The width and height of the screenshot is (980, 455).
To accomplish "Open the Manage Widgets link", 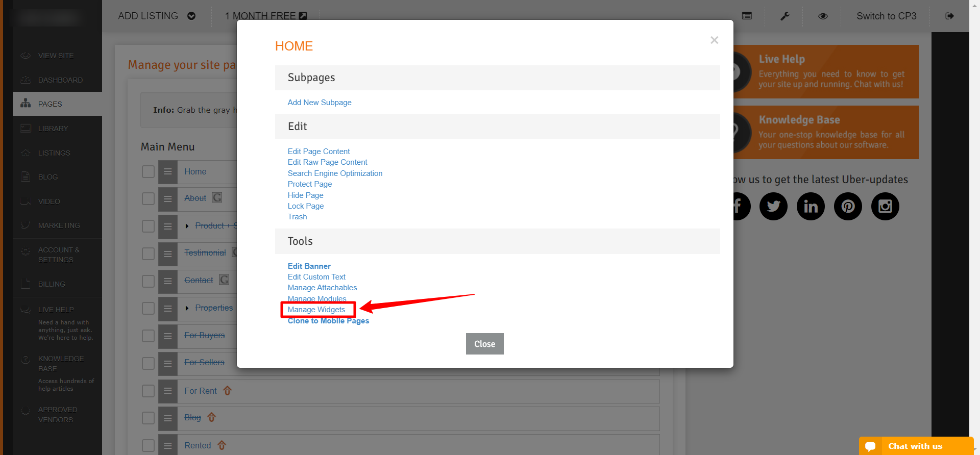I will click(316, 310).
